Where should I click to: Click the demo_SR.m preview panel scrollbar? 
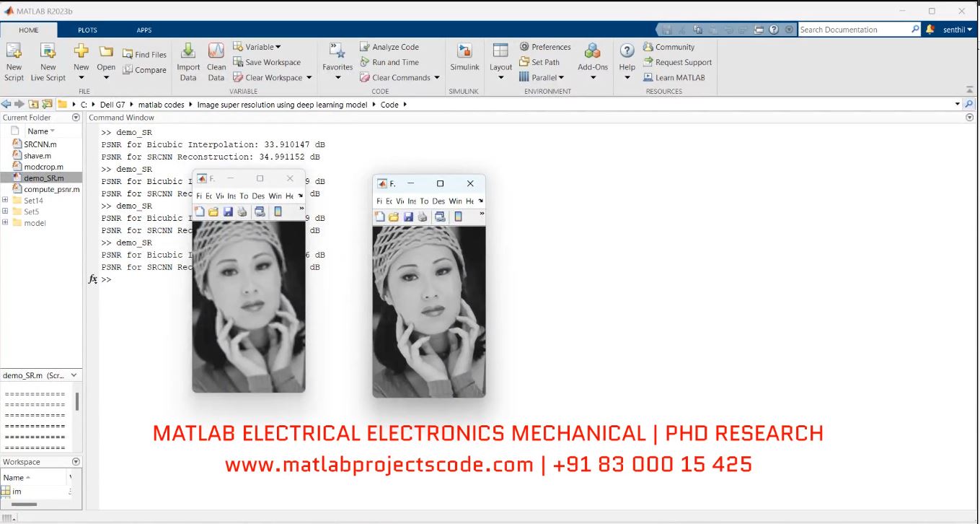tap(77, 403)
